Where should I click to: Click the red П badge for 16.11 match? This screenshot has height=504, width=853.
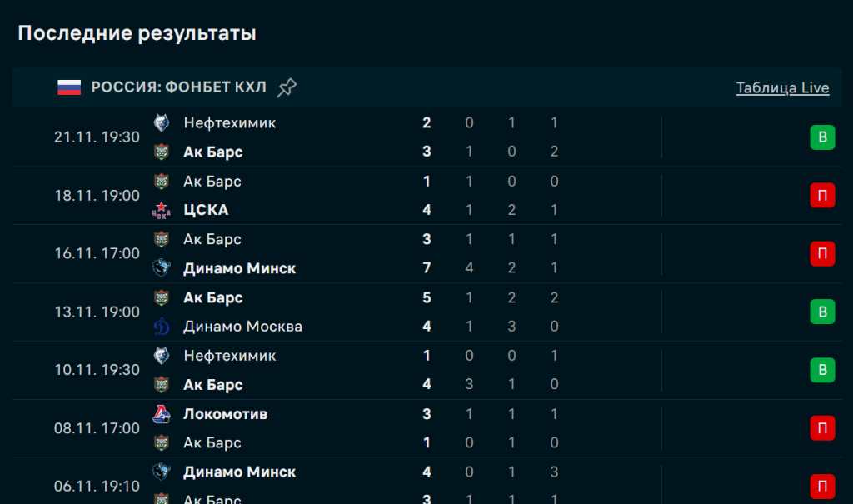tap(822, 253)
